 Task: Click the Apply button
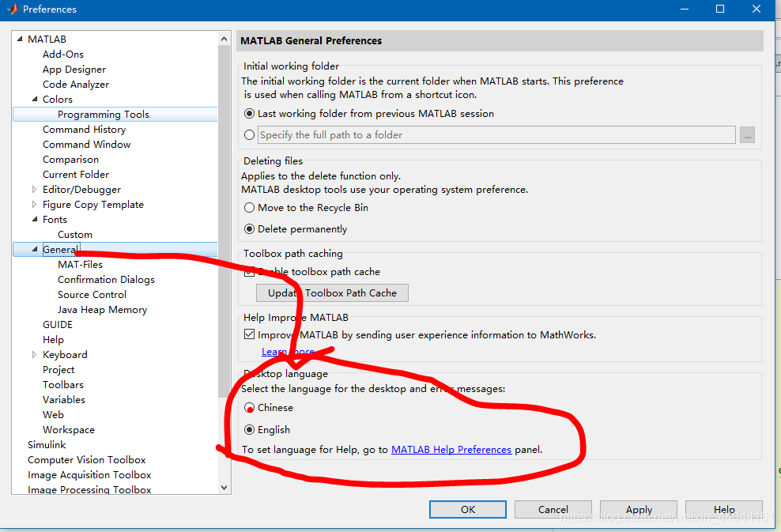point(639,510)
